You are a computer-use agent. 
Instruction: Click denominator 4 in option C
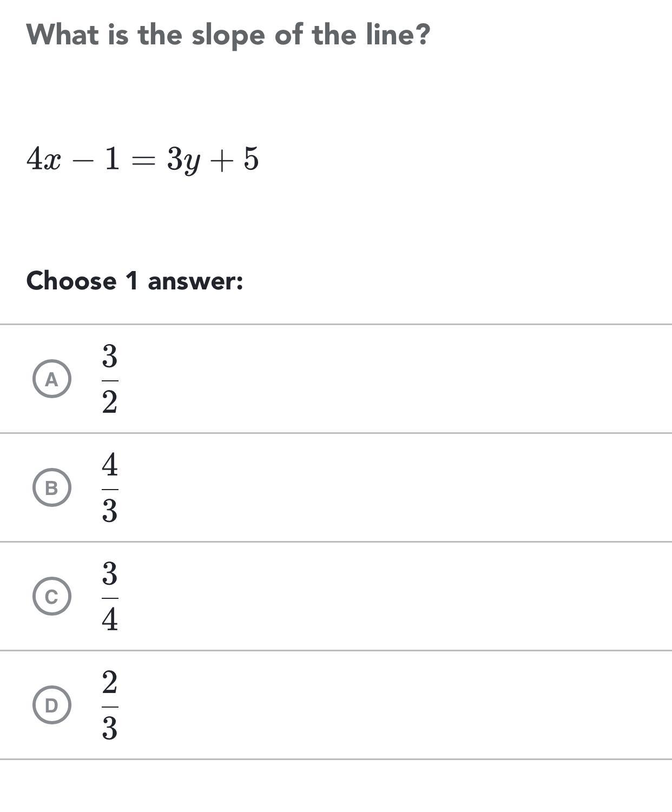pyautogui.click(x=109, y=620)
